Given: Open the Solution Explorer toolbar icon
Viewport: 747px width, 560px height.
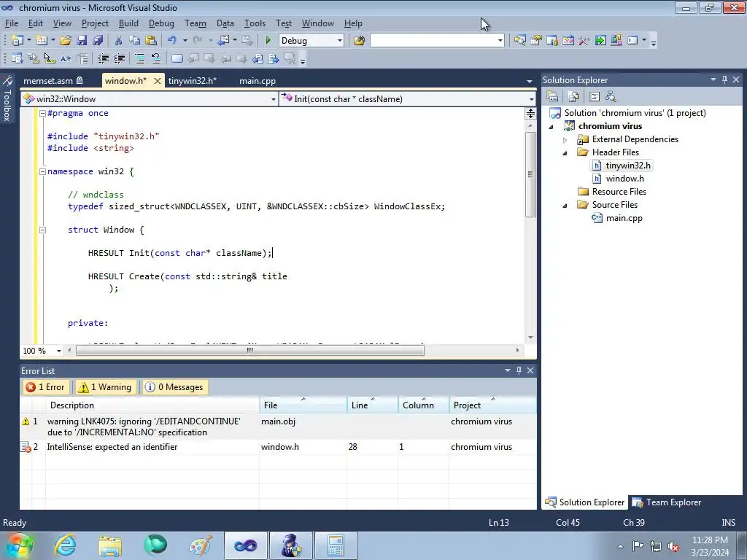Looking at the screenshot, I should tap(519, 41).
